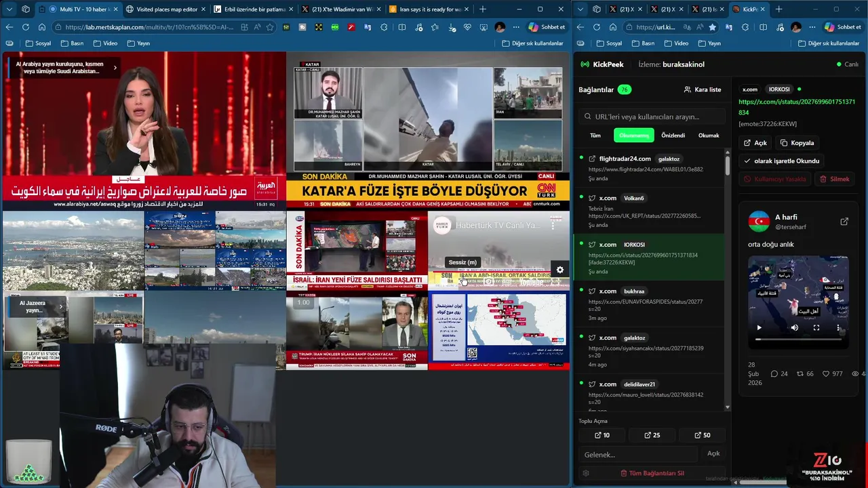The width and height of the screenshot is (868, 488).
Task: Open a new tab in Multi TV window
Action: click(x=483, y=9)
